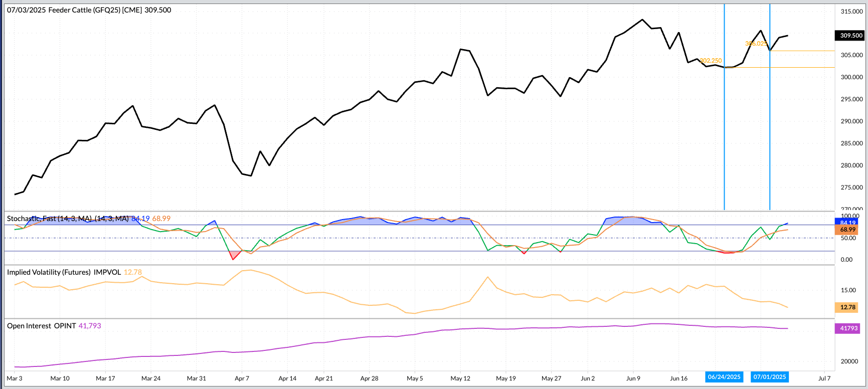Select the 302.250 horizontal price line label
This screenshot has width=868, height=389.
coord(711,61)
